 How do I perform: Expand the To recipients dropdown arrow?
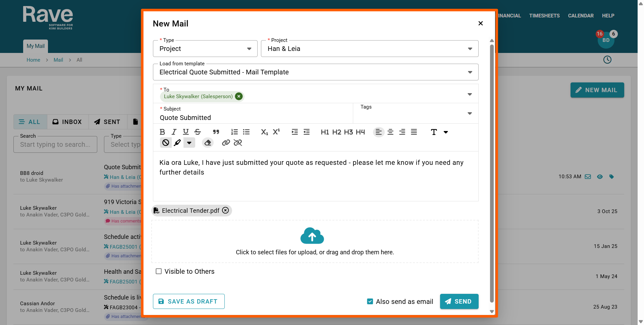[470, 94]
